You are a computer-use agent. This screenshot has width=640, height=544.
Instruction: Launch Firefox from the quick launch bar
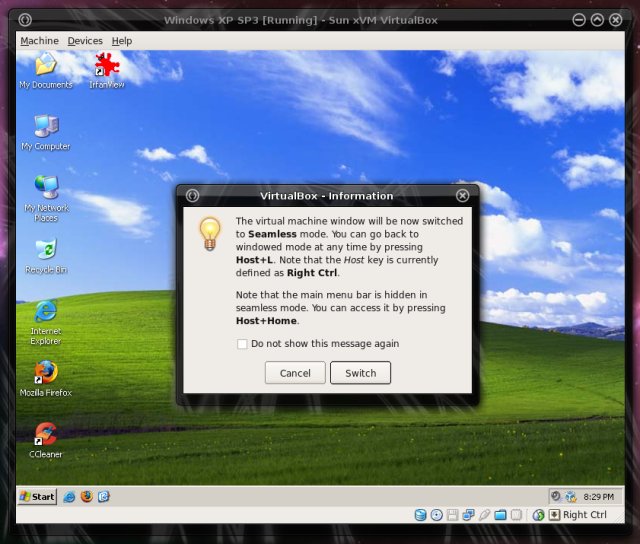click(x=86, y=496)
